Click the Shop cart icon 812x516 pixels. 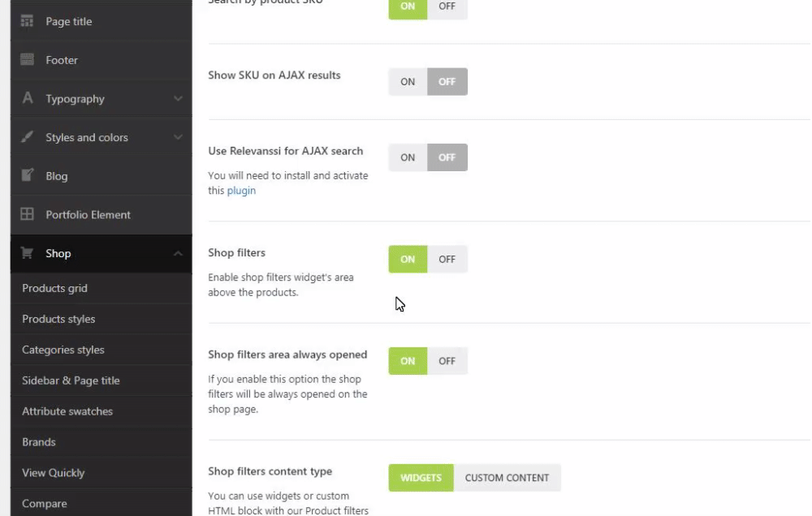(x=27, y=253)
